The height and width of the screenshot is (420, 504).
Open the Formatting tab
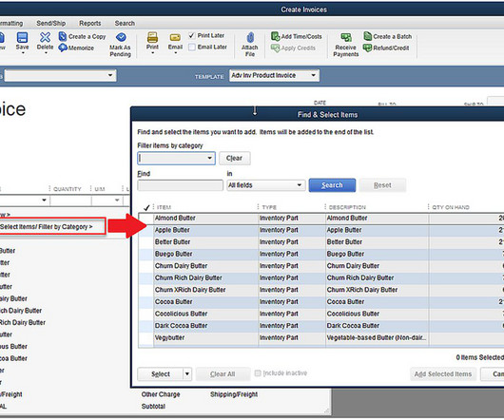click(x=11, y=23)
